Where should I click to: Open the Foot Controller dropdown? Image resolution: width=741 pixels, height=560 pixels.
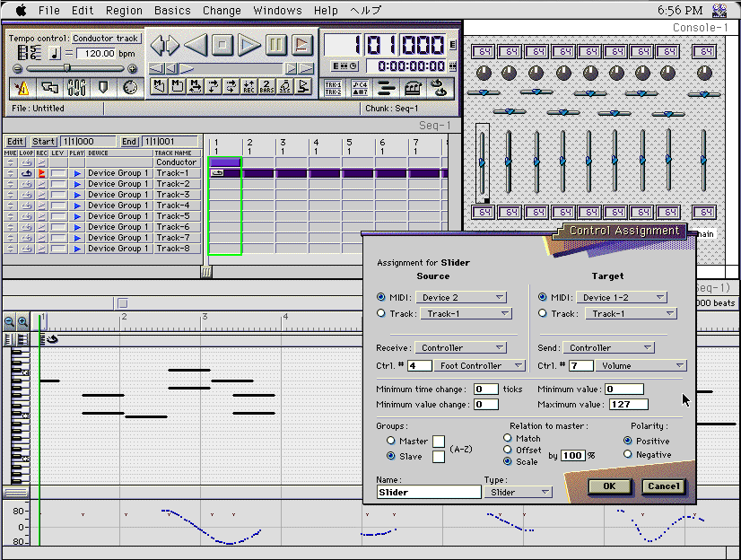click(x=480, y=366)
